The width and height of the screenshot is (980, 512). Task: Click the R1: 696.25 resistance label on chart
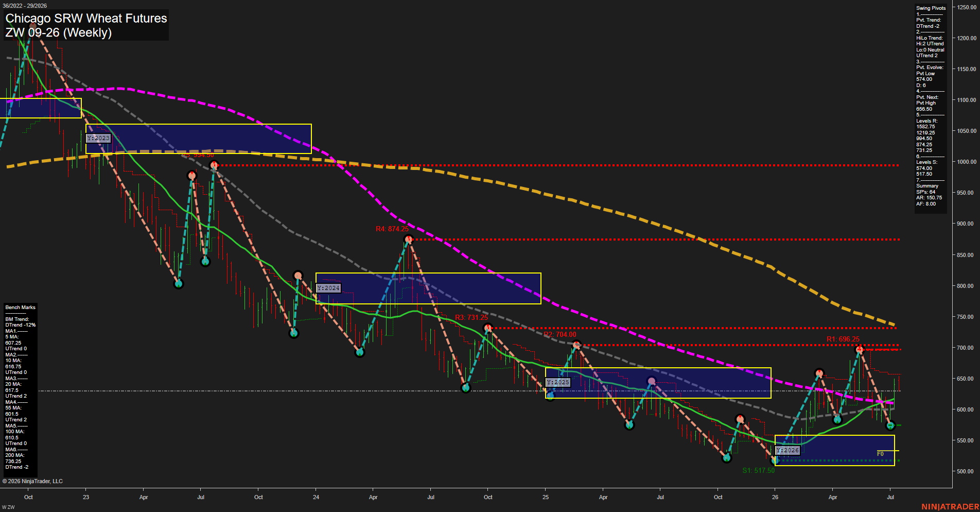843,339
